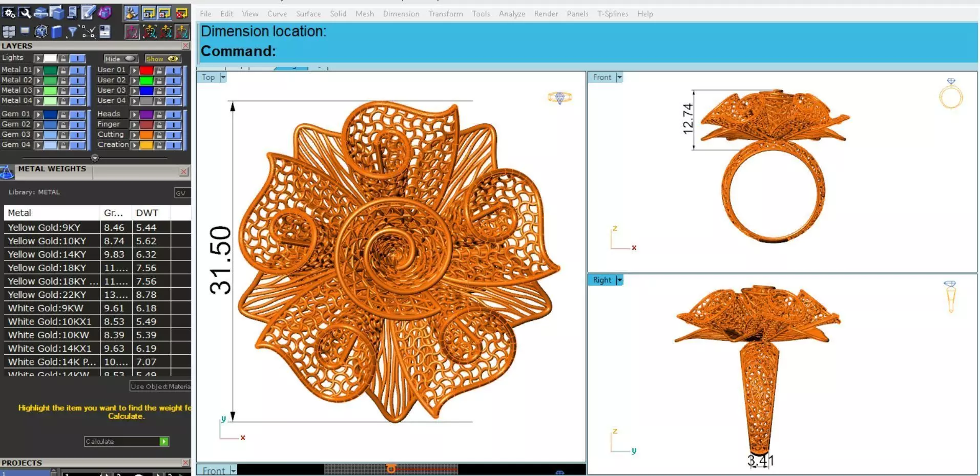The image size is (980, 476).
Task: Click the User 01 red color swatch
Action: click(x=146, y=70)
